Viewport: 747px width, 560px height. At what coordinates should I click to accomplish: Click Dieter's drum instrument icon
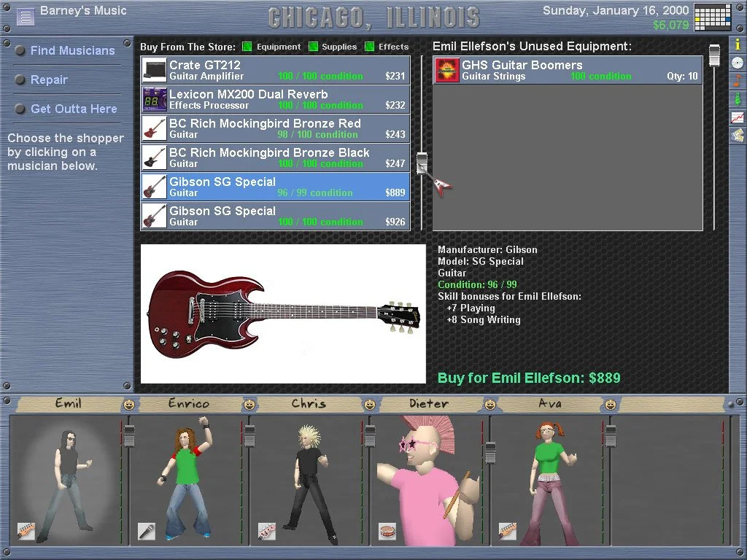coord(387,532)
